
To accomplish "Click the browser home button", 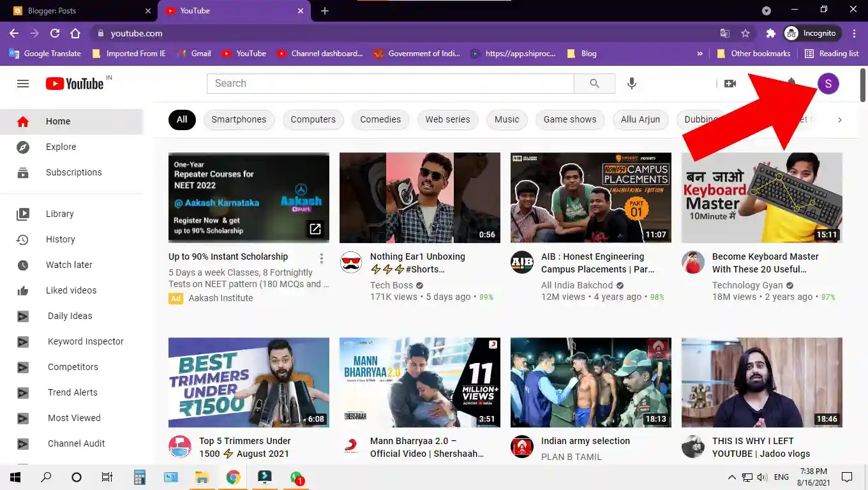I will 75,33.
